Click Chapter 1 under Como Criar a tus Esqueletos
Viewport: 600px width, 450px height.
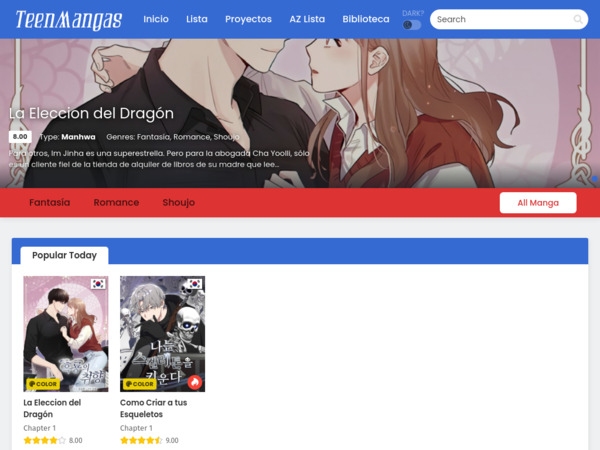(x=136, y=428)
